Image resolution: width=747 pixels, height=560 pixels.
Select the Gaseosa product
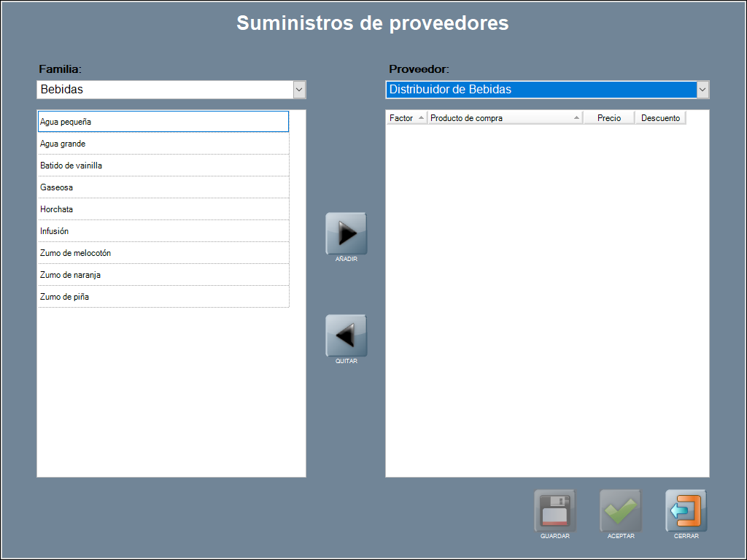point(163,187)
